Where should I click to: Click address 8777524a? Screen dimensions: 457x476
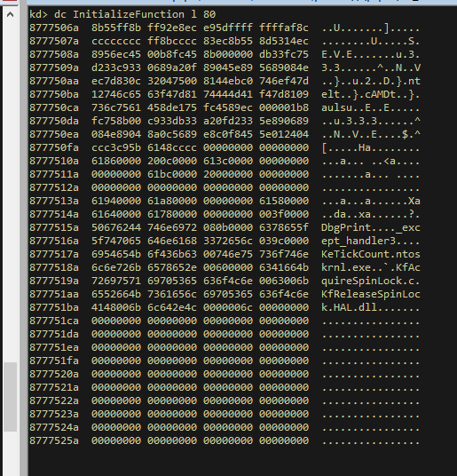(54, 428)
